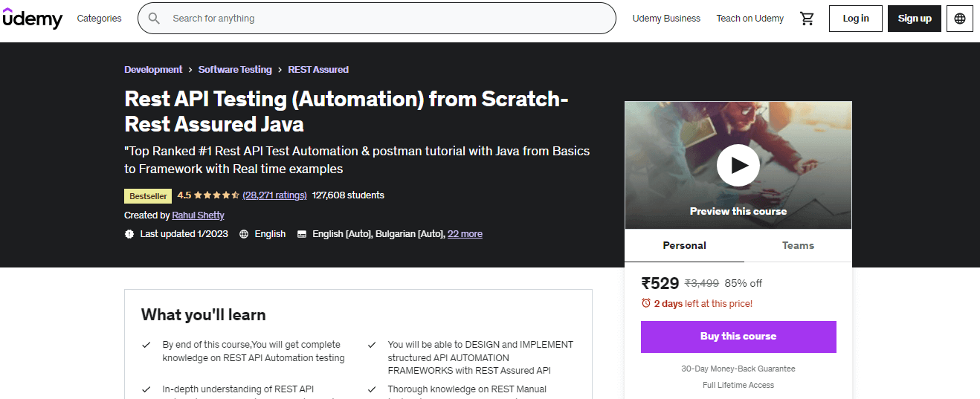Click the search magnifier icon
This screenshot has width=980, height=399.
(154, 19)
